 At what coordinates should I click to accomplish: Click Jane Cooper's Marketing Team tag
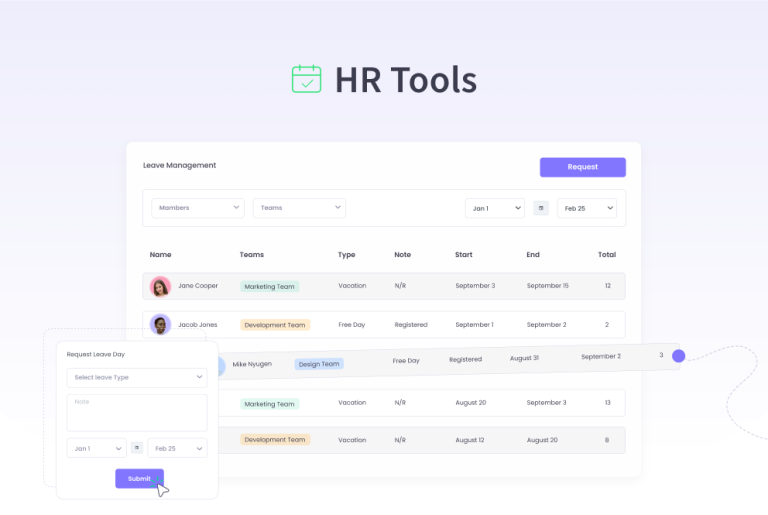click(269, 286)
